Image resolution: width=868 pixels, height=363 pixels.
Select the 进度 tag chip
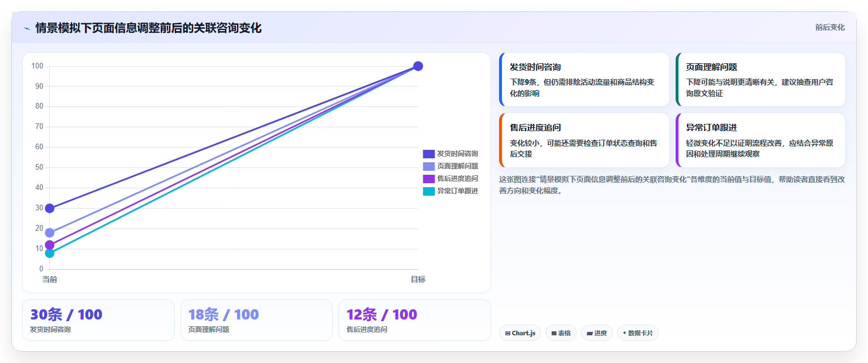pos(597,333)
